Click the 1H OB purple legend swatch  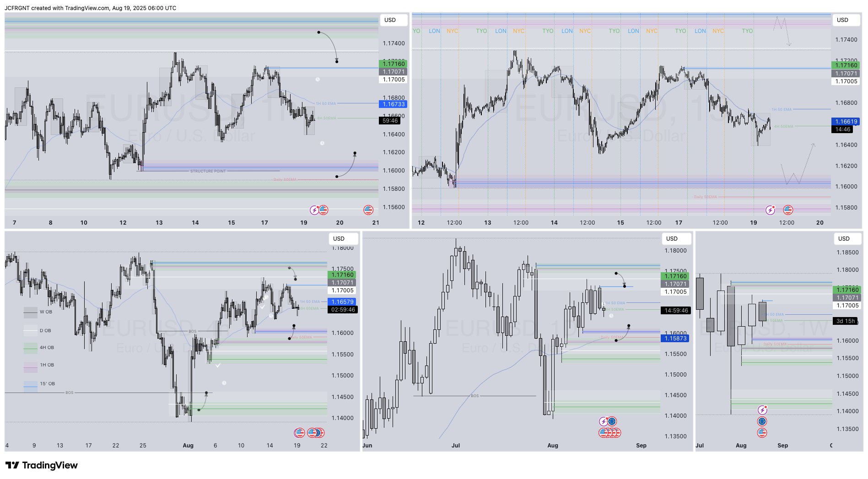(x=31, y=367)
